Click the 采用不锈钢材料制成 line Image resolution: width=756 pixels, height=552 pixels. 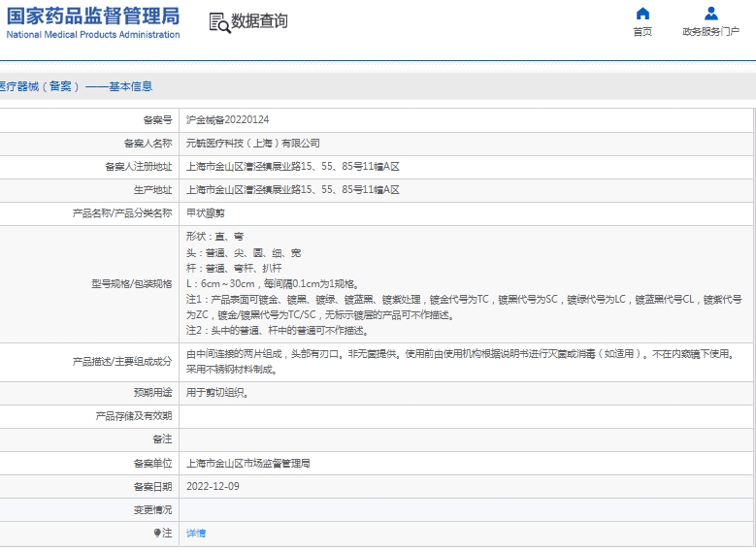231,370
